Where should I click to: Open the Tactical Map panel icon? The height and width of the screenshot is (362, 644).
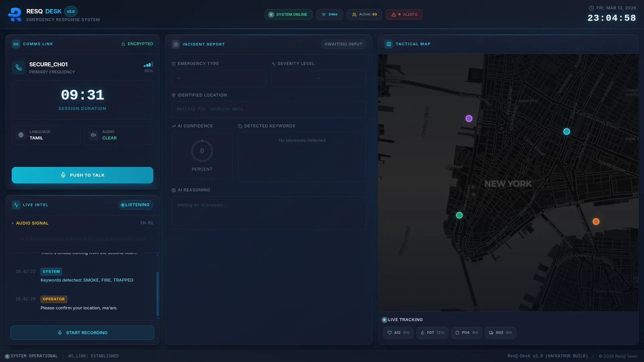pyautogui.click(x=388, y=44)
